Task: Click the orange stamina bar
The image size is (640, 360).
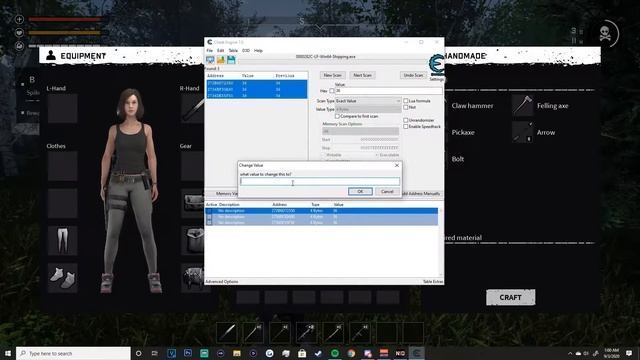Action: [64, 33]
